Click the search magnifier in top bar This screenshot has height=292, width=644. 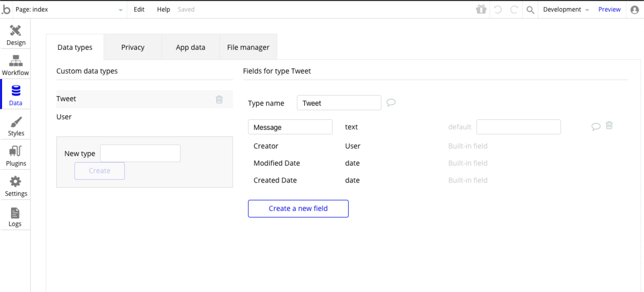(530, 10)
